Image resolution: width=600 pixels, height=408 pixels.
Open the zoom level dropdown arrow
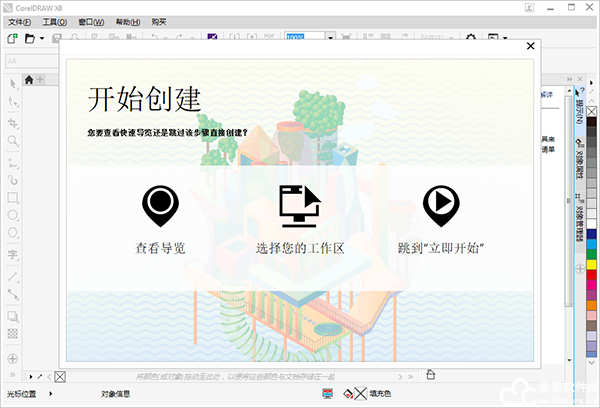click(x=331, y=37)
